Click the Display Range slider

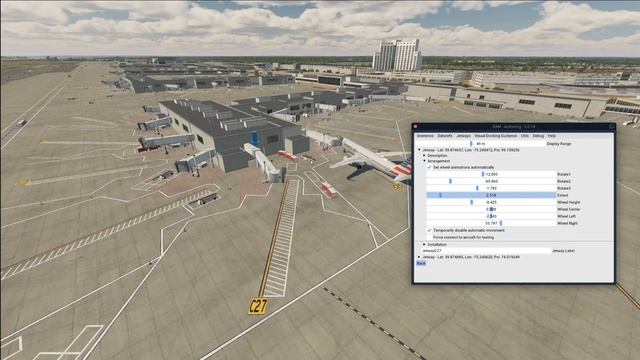pos(480,144)
